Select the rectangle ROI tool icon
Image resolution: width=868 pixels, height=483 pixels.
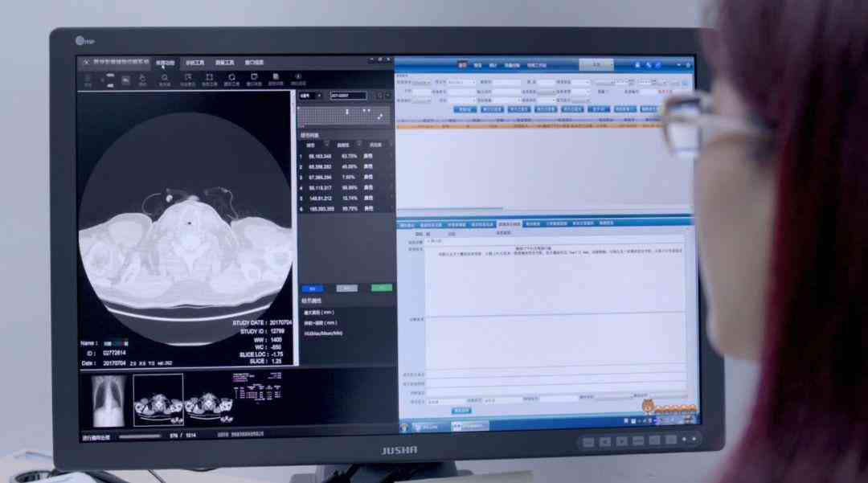point(209,79)
